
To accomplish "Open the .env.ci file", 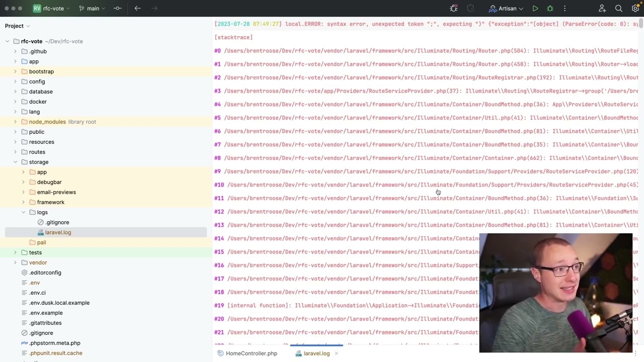I will 37,293.
